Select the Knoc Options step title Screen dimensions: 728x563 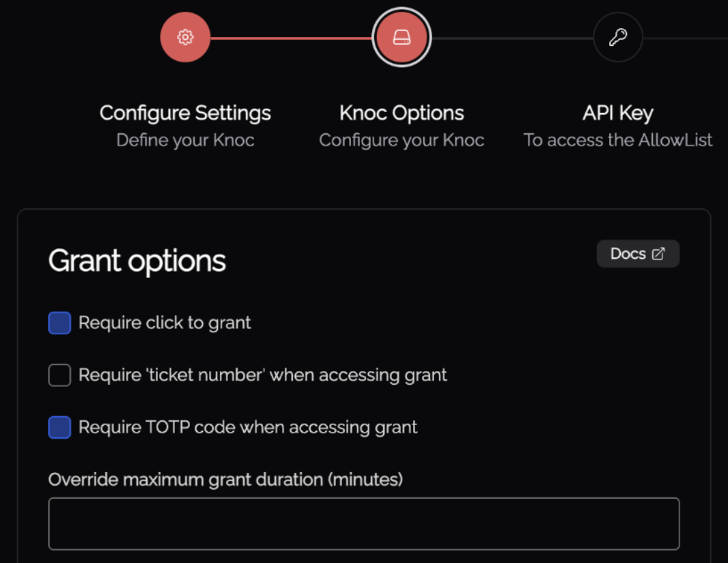click(402, 113)
